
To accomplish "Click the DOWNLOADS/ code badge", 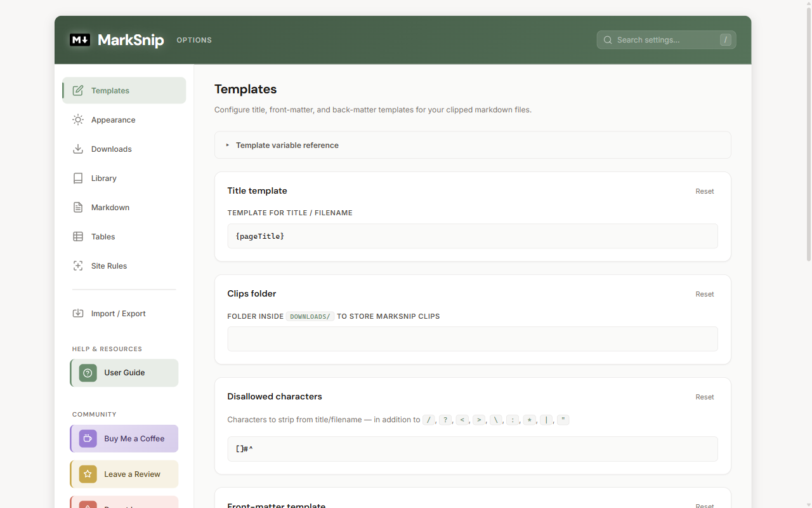I will tap(310, 316).
